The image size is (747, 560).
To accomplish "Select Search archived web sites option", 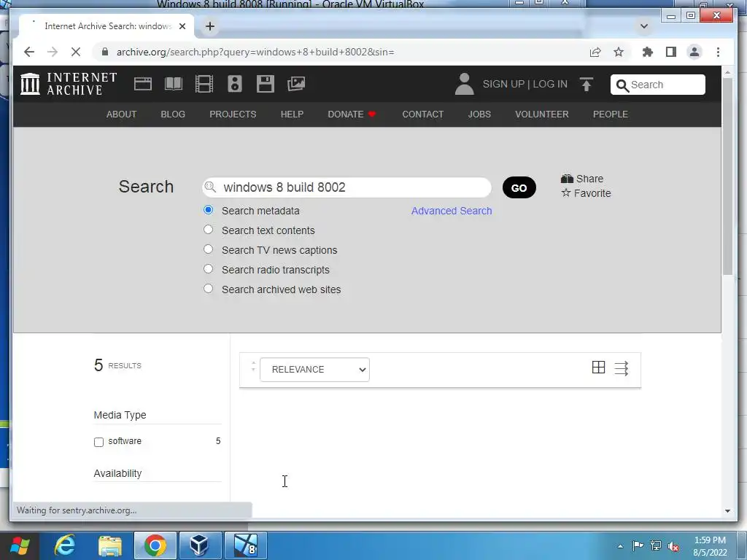I will [x=208, y=289].
